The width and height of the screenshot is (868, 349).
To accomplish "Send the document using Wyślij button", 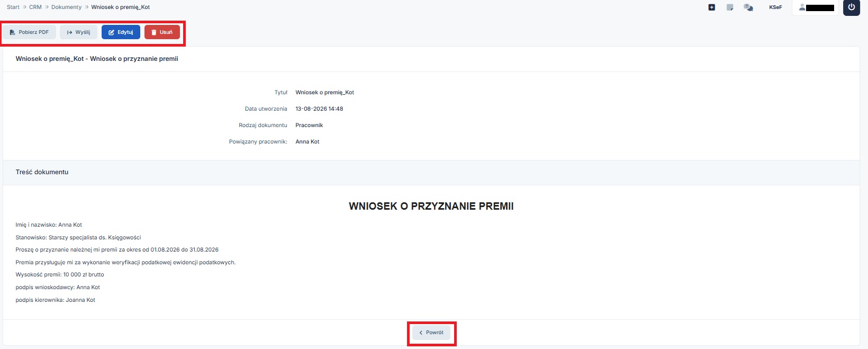I will pos(78,32).
